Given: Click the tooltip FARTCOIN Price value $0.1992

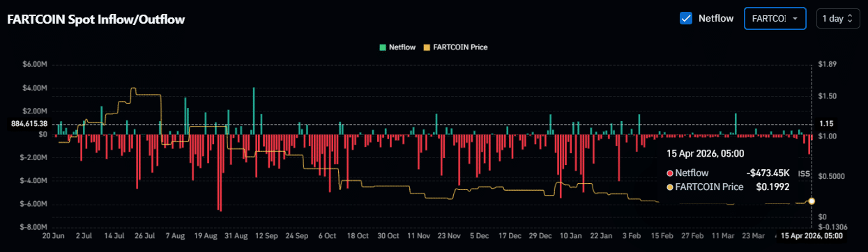Looking at the screenshot, I should [x=772, y=187].
